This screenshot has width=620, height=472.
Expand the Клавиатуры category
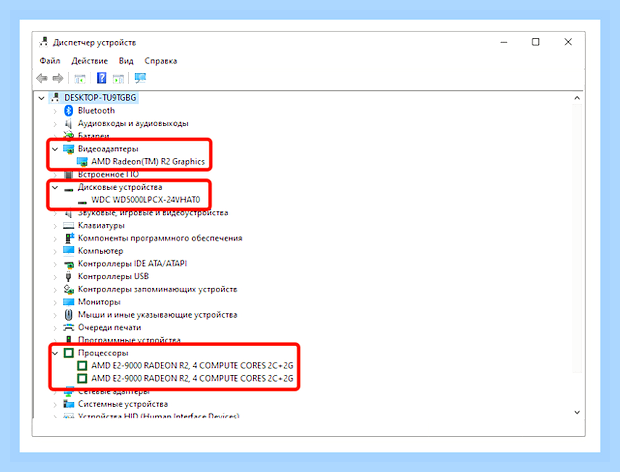point(55,226)
